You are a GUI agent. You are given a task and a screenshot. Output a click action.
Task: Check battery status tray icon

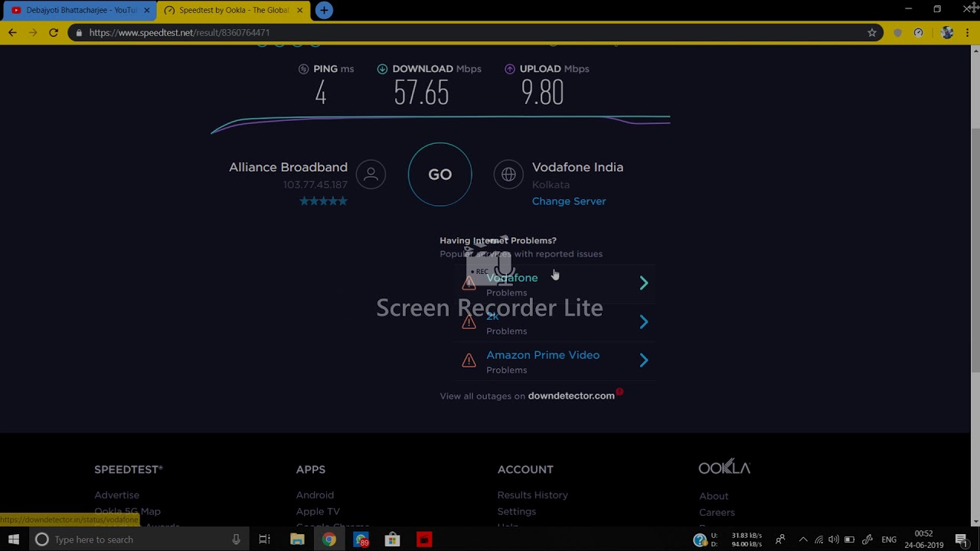pyautogui.click(x=849, y=540)
